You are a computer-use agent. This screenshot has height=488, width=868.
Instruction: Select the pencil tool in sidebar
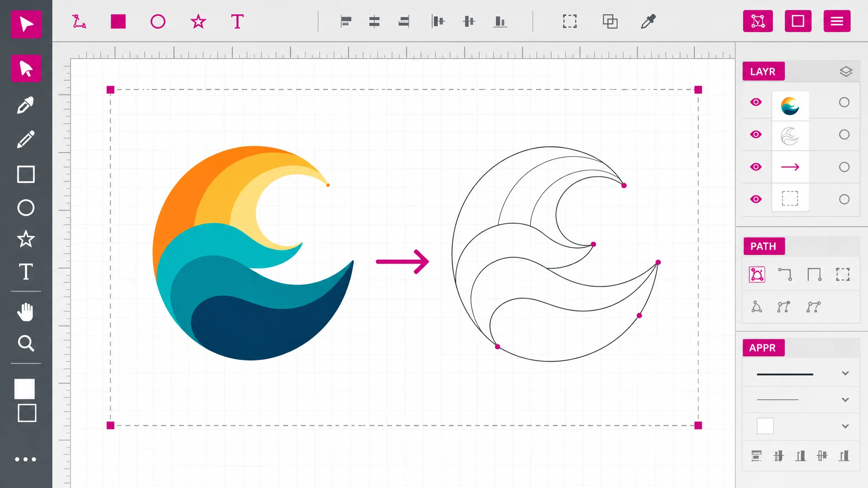25,139
